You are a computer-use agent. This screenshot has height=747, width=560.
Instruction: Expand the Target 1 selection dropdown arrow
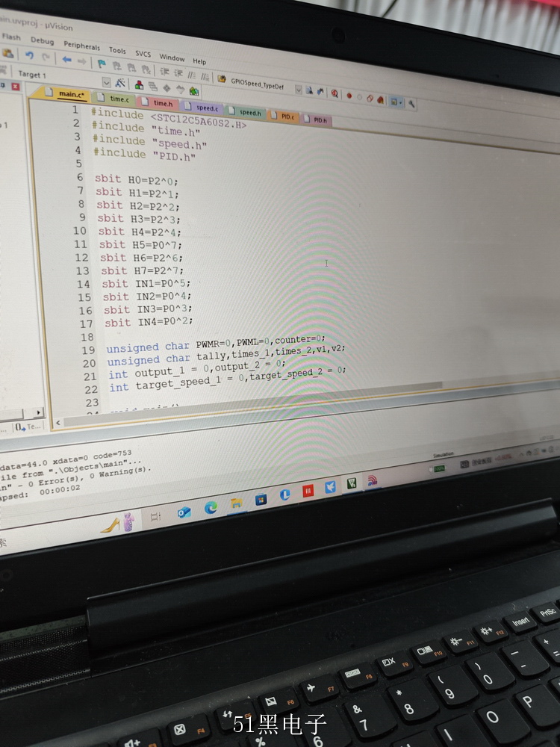point(106,82)
